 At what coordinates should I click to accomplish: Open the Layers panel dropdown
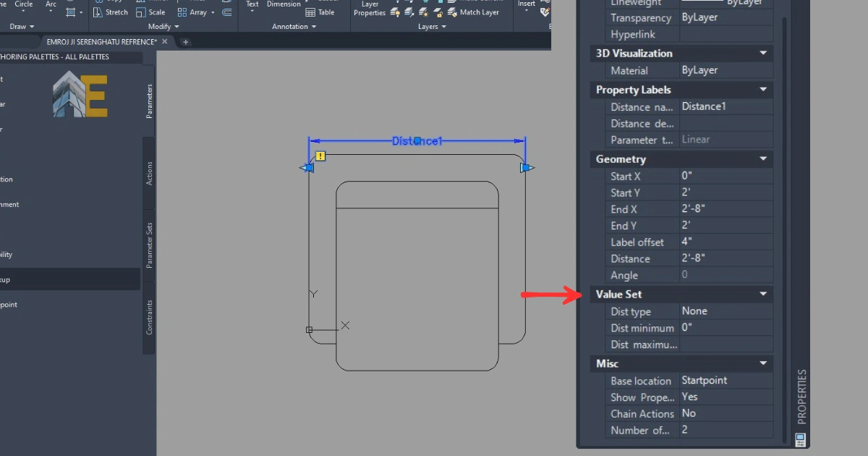433,27
